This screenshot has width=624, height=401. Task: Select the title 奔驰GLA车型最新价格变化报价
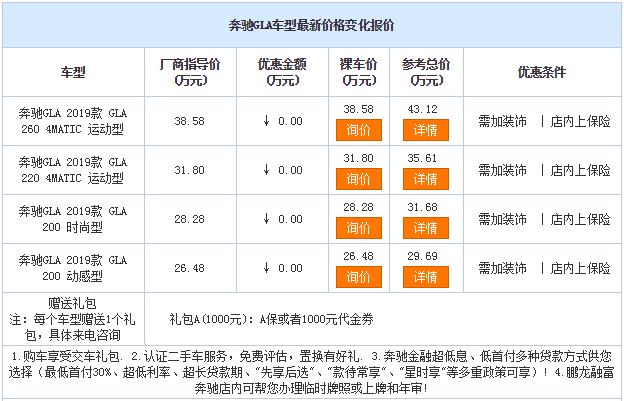pos(311,25)
